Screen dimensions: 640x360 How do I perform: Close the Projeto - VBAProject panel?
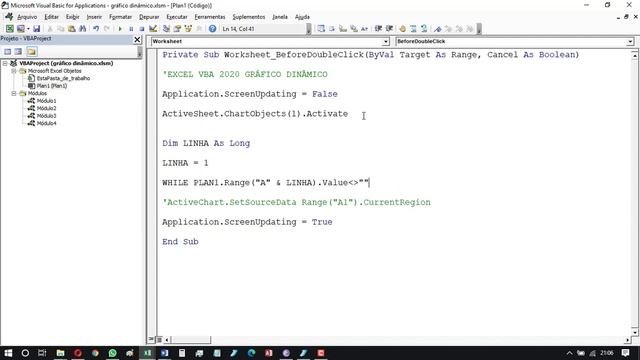137,40
